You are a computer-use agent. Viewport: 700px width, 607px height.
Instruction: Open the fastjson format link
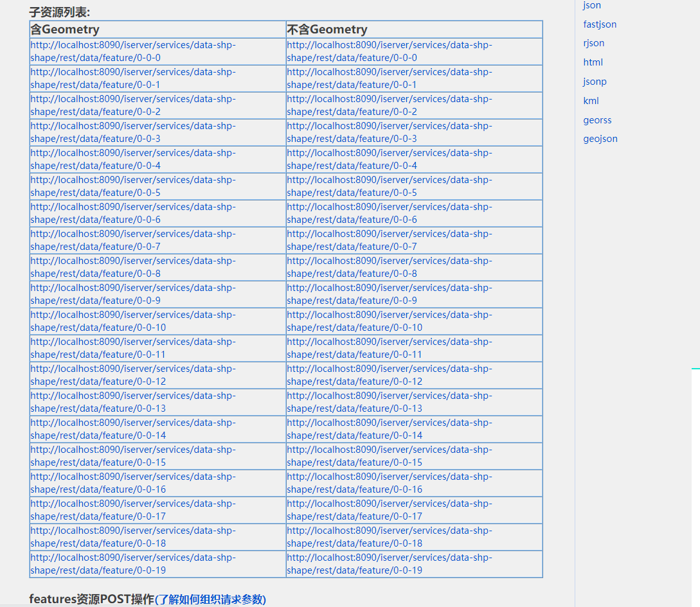(x=600, y=24)
